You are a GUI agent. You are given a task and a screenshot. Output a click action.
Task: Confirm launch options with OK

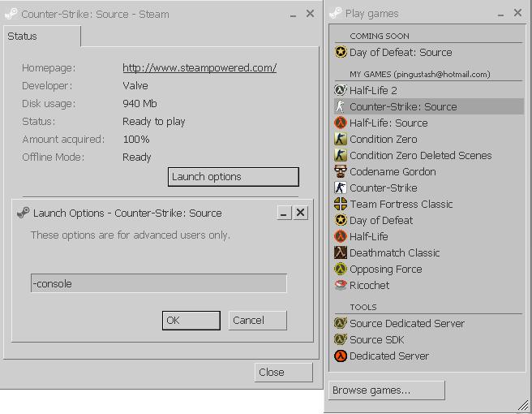pyautogui.click(x=191, y=321)
